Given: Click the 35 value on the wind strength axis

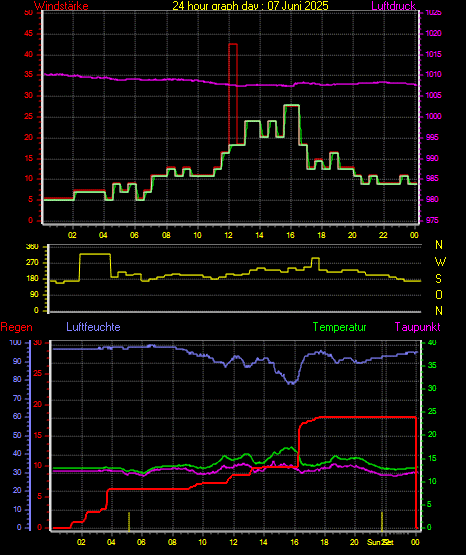Looking at the screenshot, I should pyautogui.click(x=28, y=75).
